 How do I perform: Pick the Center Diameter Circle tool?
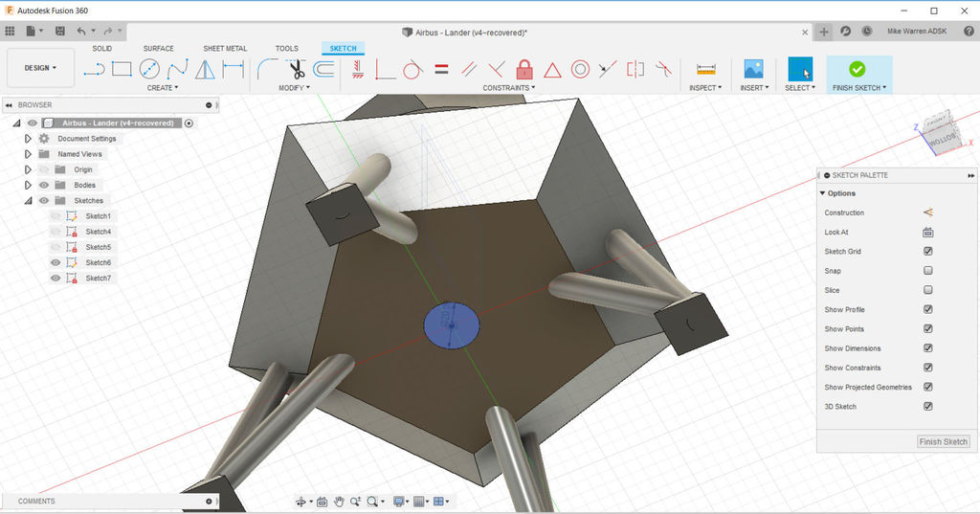click(148, 69)
